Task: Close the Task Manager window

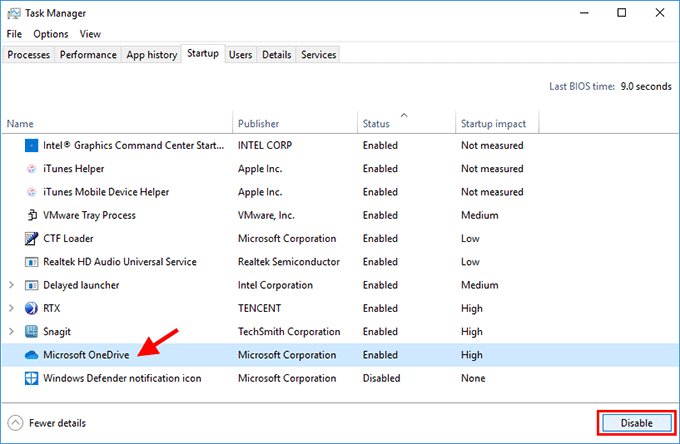Action: (660, 13)
